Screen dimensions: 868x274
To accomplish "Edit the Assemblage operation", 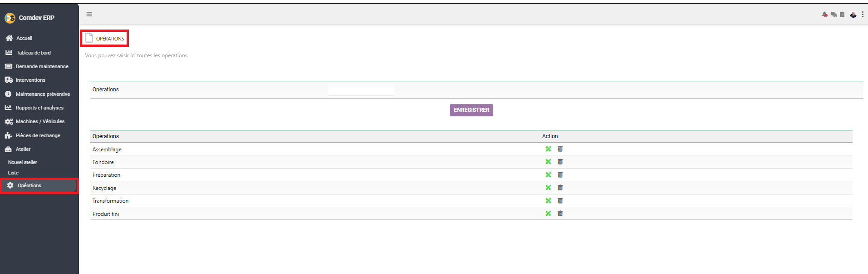I will [x=548, y=149].
